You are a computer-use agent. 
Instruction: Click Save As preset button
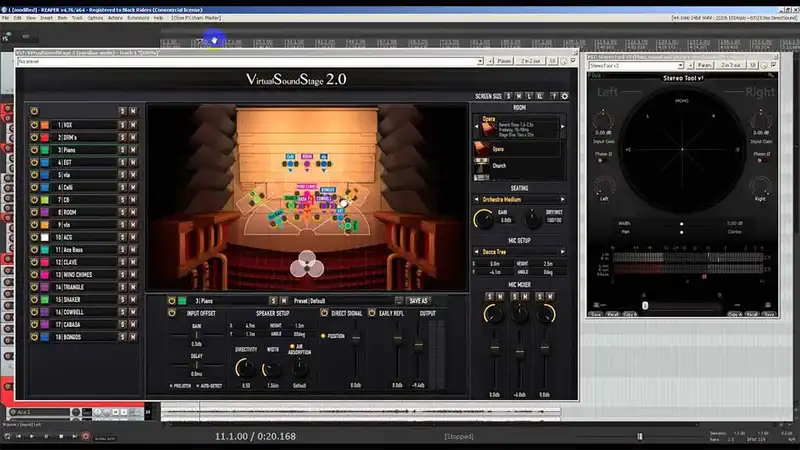418,301
